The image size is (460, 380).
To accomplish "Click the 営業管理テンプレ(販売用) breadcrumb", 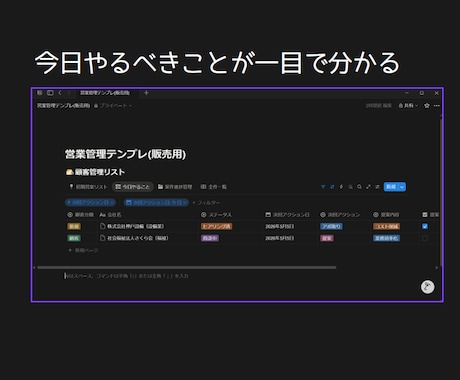I will coord(63,106).
